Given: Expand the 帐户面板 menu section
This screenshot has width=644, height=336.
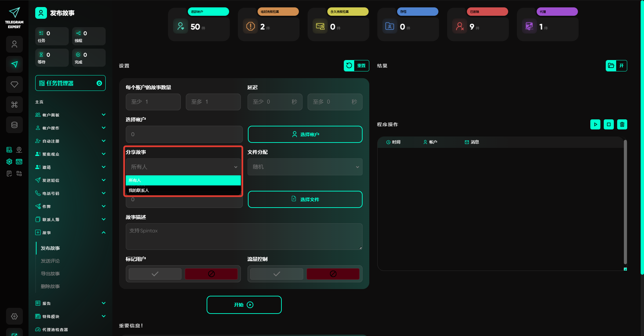Looking at the screenshot, I should 70,115.
